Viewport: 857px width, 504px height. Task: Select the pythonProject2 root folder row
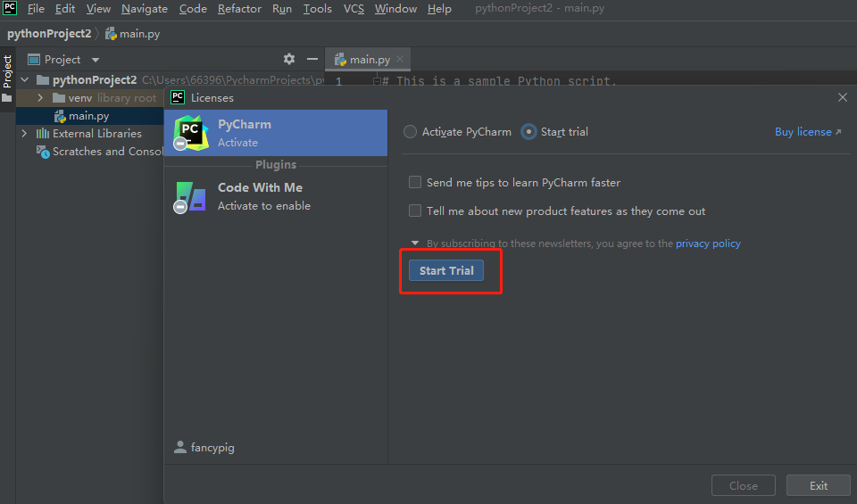pos(171,79)
